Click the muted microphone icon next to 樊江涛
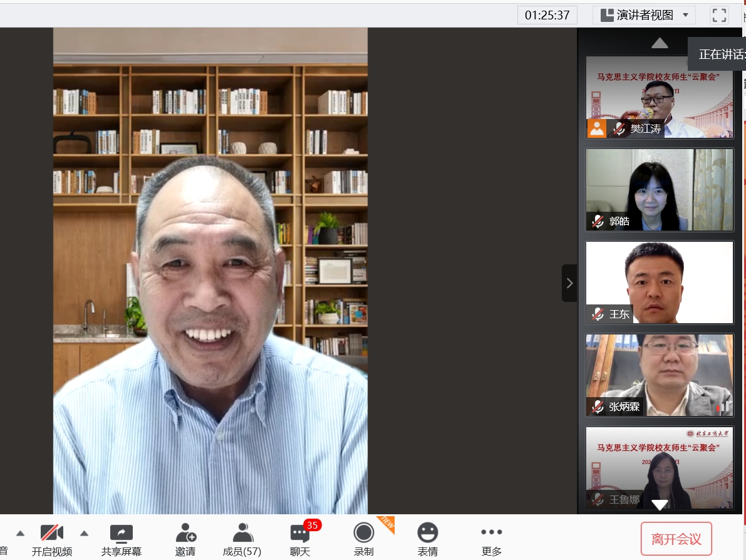Viewport: 746px width, 560px height. (619, 128)
